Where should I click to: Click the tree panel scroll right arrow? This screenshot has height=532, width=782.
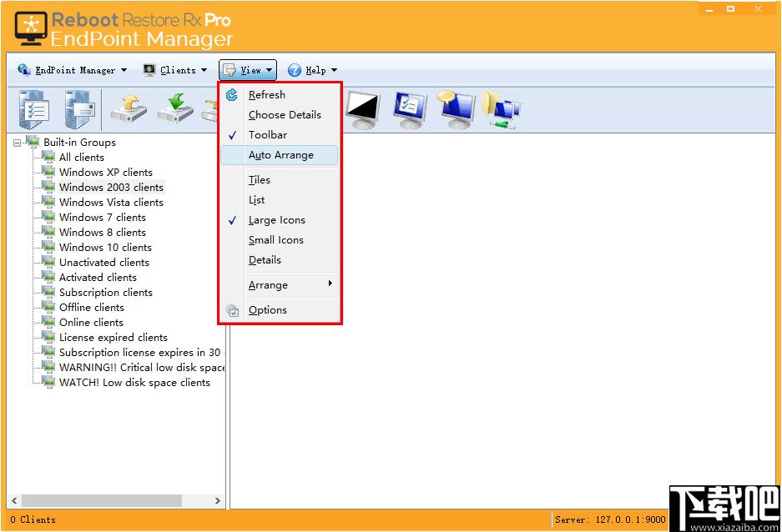click(x=218, y=500)
